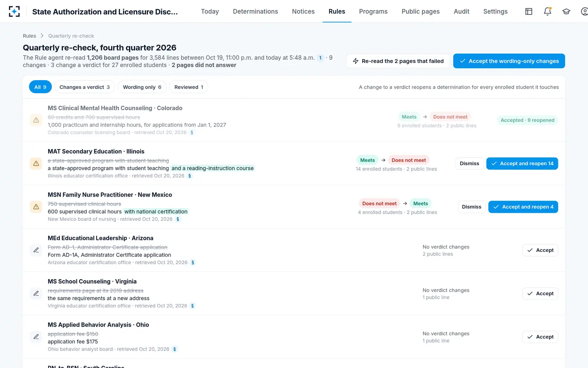Accept the MEd Educational Leadership Arizona change
Image resolution: width=588 pixels, height=368 pixels.
(540, 250)
